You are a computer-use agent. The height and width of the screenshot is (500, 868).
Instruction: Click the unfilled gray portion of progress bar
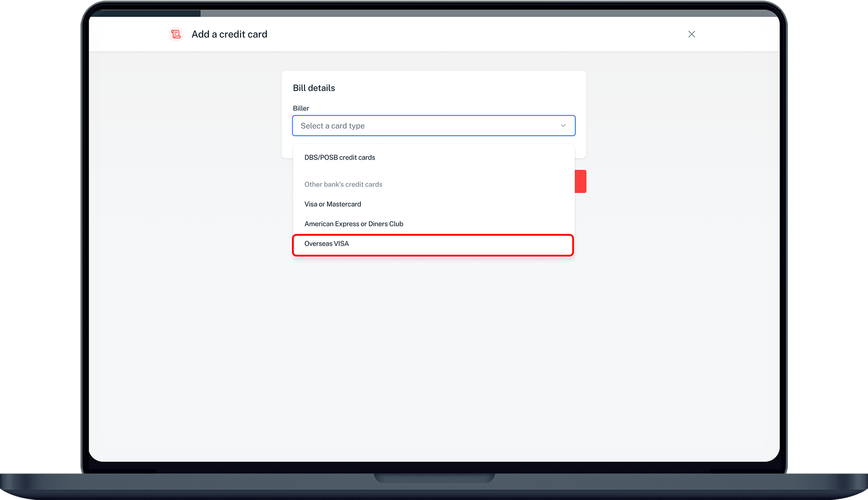click(489, 13)
